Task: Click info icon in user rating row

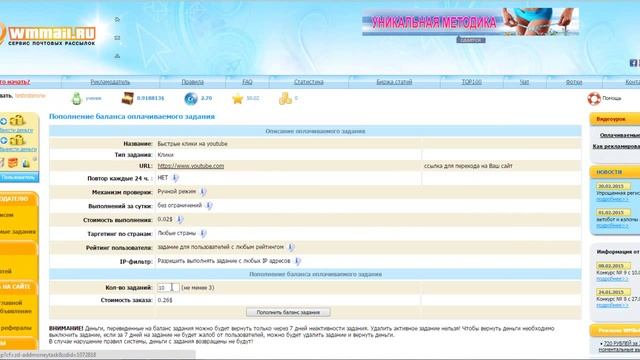Action: point(291,247)
